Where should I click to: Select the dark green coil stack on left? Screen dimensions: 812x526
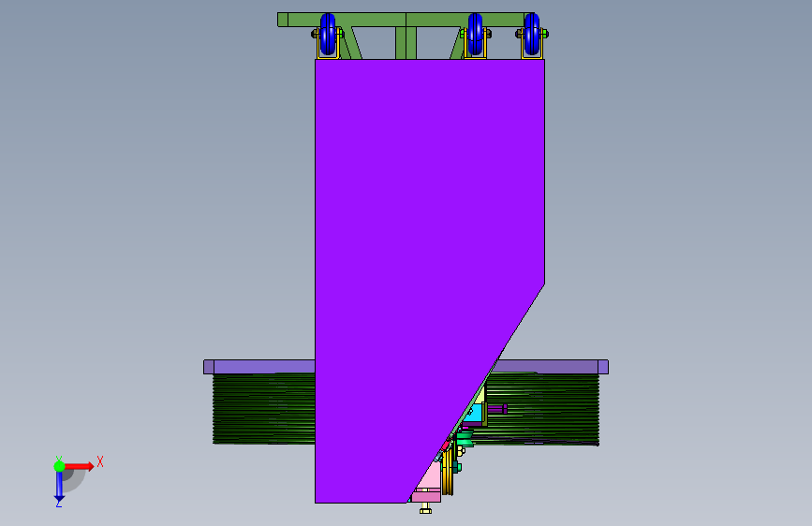(x=264, y=409)
